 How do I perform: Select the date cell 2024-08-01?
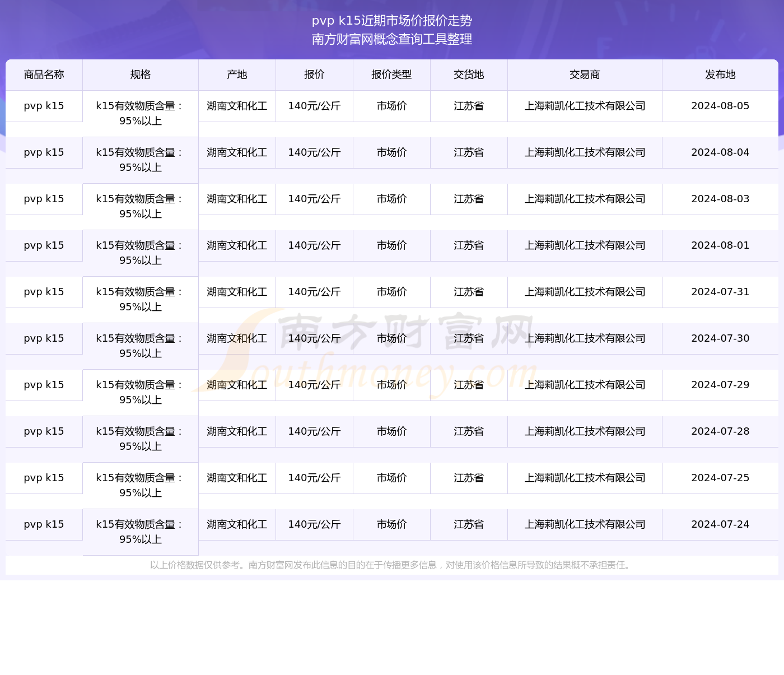coord(720,245)
